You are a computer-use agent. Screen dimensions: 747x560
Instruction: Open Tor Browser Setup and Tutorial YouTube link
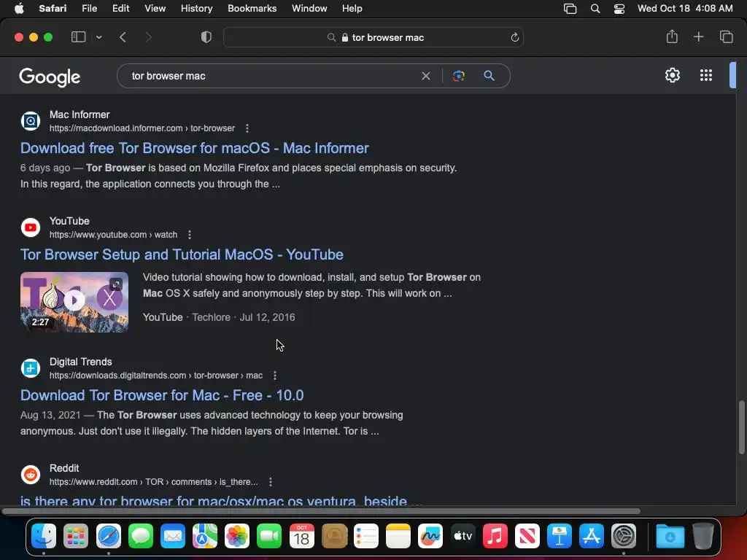click(x=182, y=254)
